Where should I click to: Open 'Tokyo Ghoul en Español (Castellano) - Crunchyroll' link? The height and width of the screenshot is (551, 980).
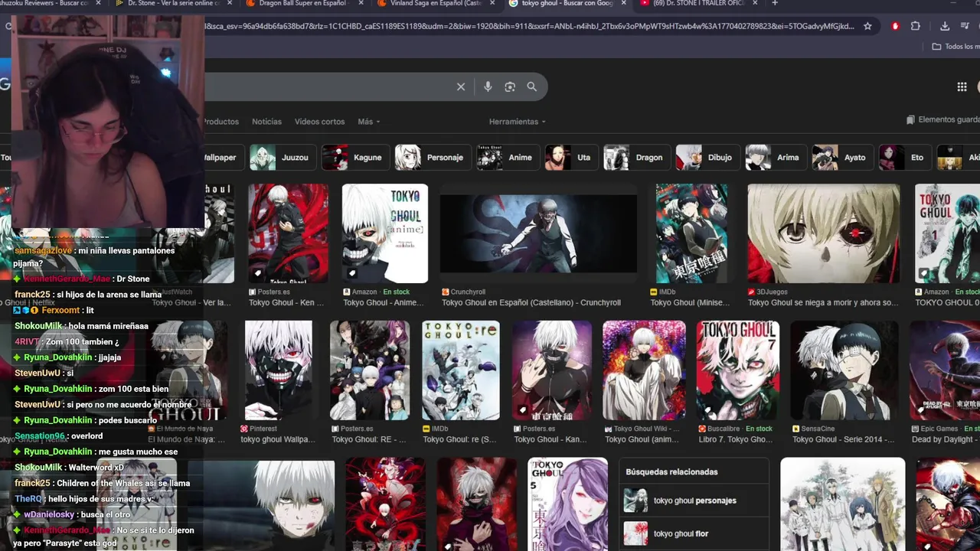[531, 302]
